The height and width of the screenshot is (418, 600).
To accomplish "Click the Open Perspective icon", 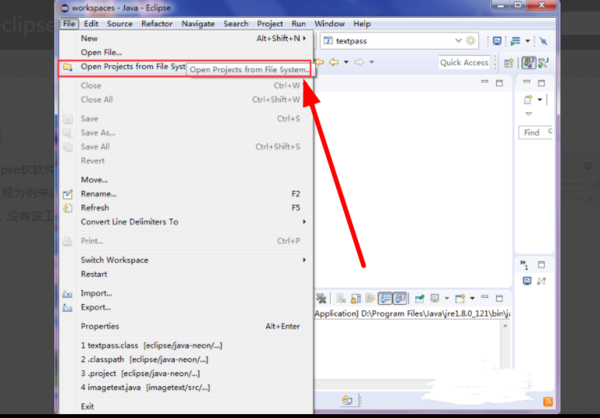I will tap(509, 63).
